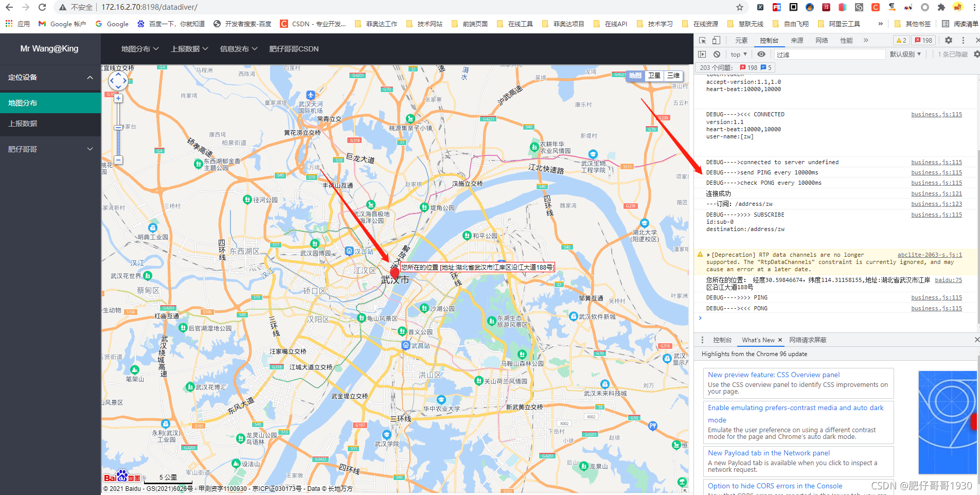The width and height of the screenshot is (980, 495).
Task: Pan the map using the compass control
Action: click(x=118, y=81)
